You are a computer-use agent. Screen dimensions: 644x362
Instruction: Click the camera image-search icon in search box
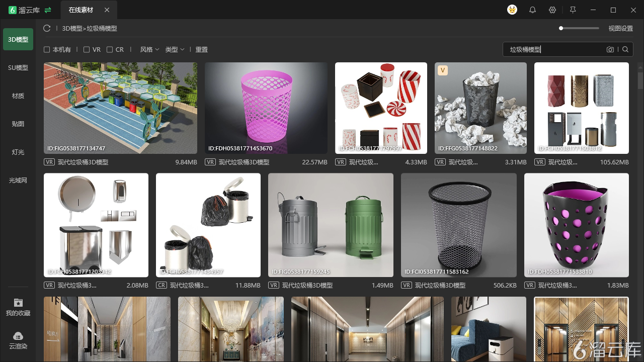click(x=610, y=49)
